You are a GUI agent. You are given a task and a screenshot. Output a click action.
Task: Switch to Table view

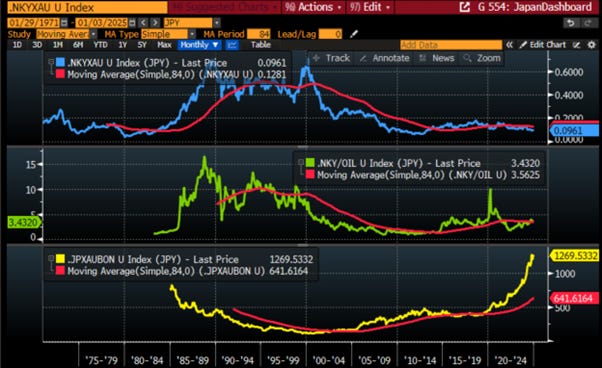(261, 45)
